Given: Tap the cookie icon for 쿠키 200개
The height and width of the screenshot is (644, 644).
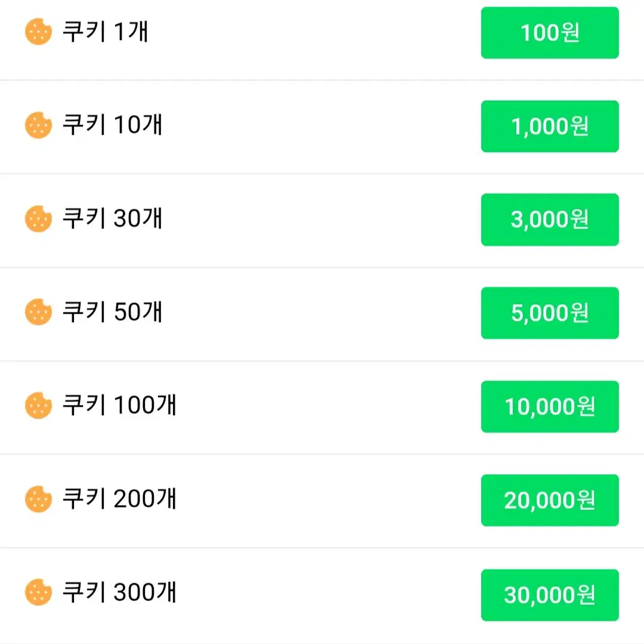Looking at the screenshot, I should (38, 499).
